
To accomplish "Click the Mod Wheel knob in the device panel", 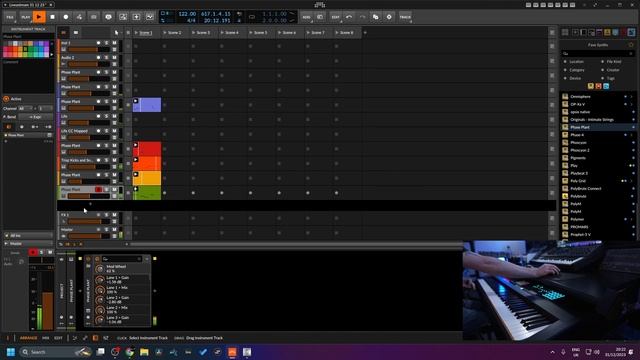I will [x=100, y=269].
